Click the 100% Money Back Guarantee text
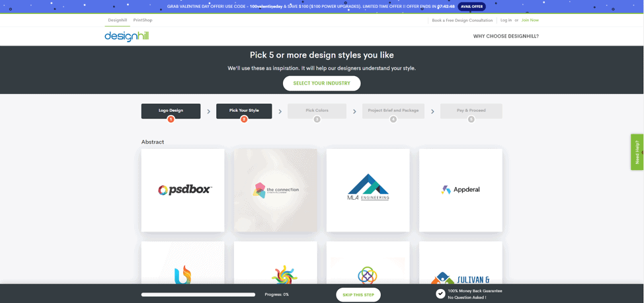 point(475,291)
